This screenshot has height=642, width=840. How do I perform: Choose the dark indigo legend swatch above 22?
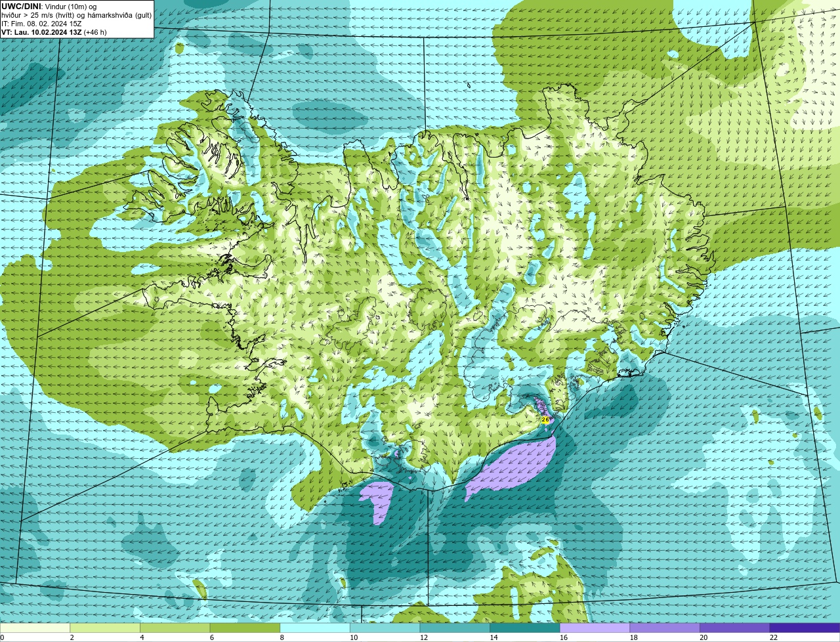click(x=805, y=628)
